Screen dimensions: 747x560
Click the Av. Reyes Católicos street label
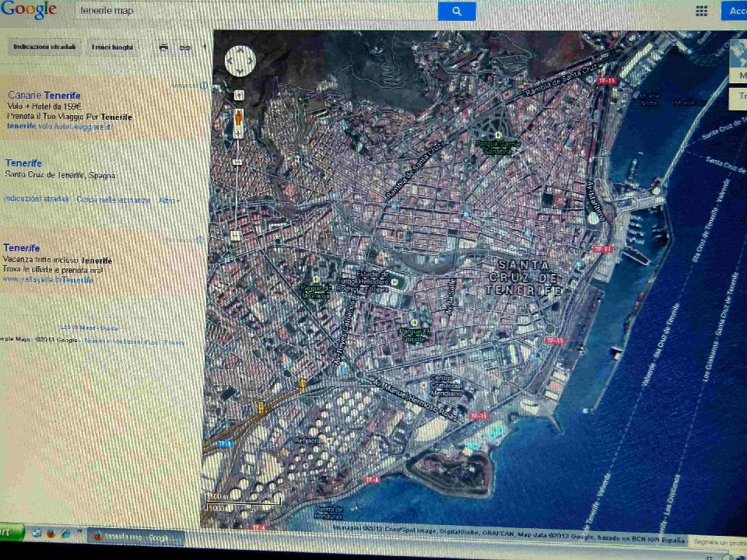(344, 332)
